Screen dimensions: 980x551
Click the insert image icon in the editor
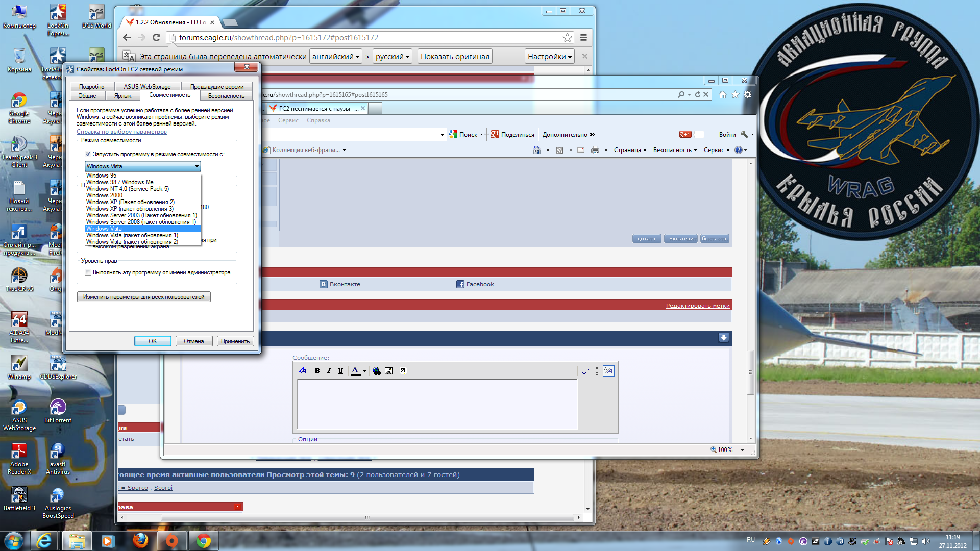tap(388, 371)
